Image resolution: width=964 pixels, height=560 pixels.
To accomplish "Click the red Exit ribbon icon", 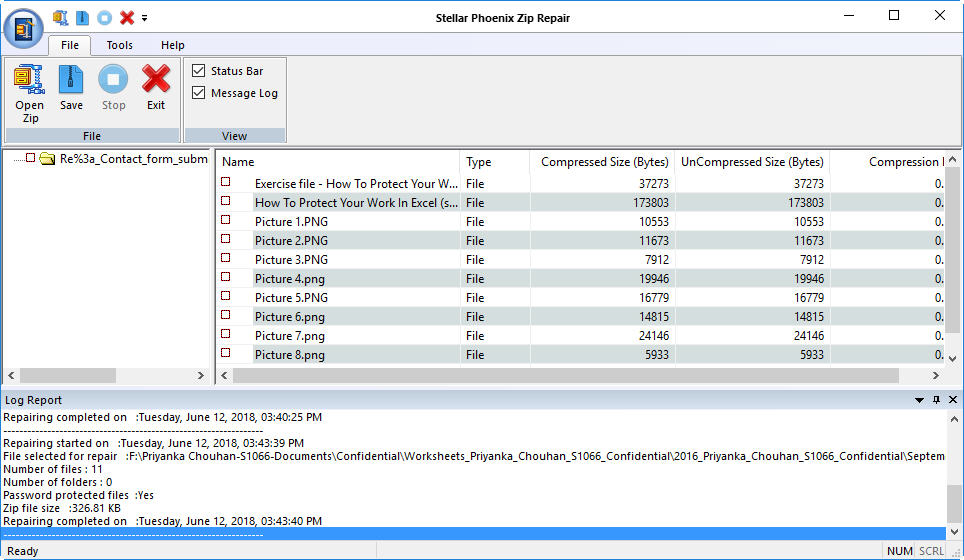I will (x=156, y=79).
